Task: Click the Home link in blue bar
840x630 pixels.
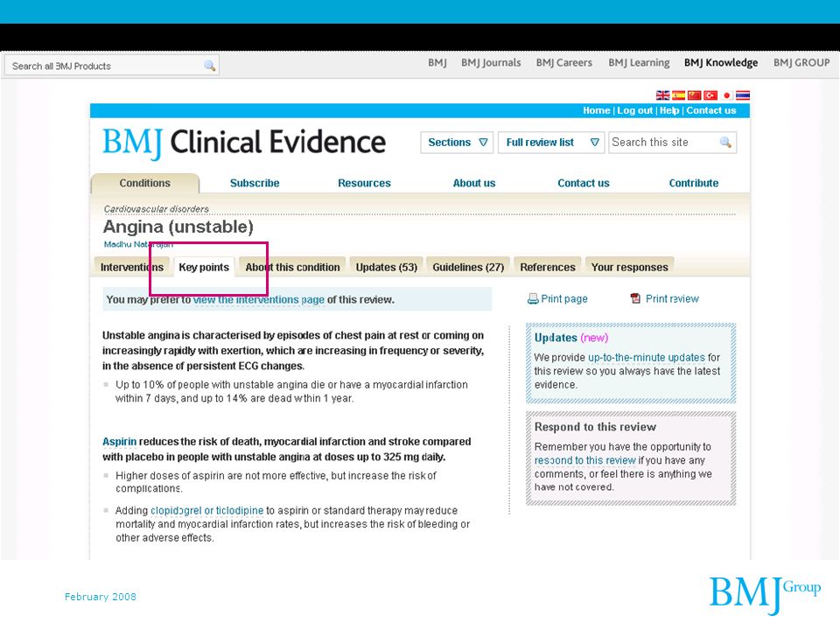Action: pos(596,110)
